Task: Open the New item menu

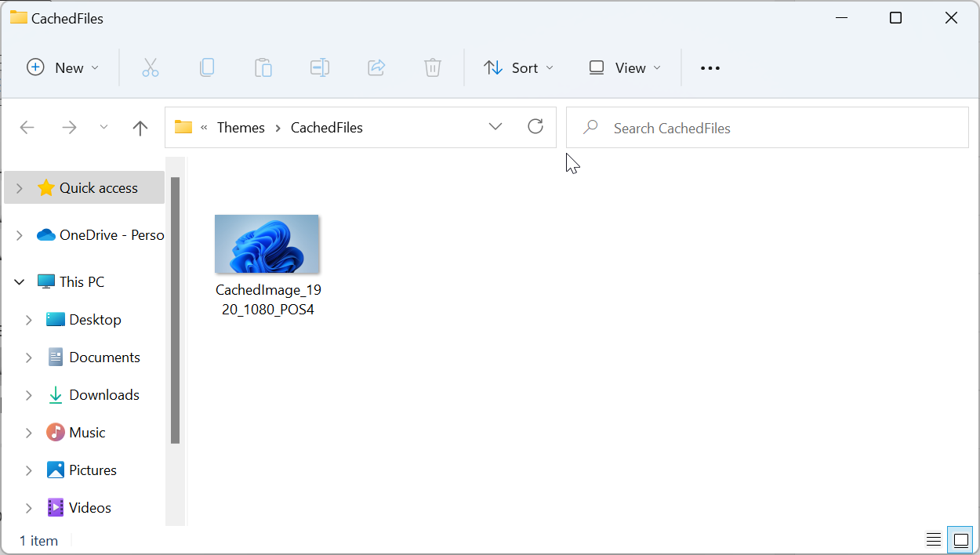Action: pyautogui.click(x=63, y=67)
